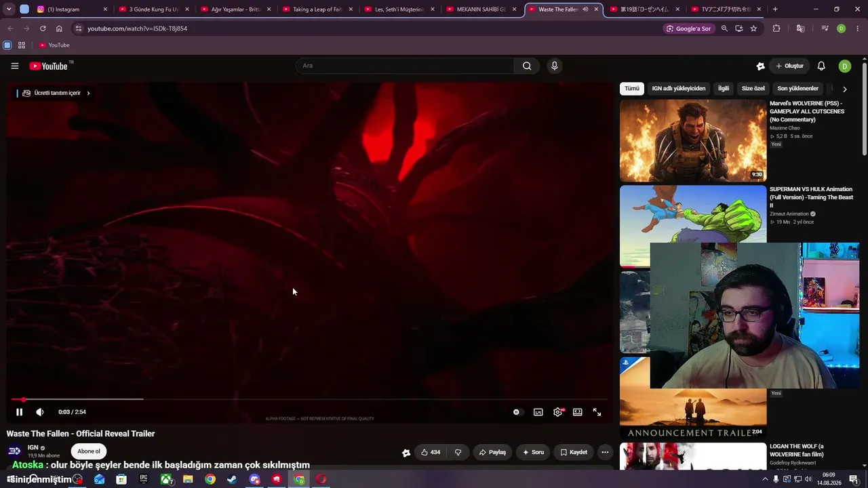Dislike the Waste The Fallen trailer
The image size is (868, 488).
(458, 452)
